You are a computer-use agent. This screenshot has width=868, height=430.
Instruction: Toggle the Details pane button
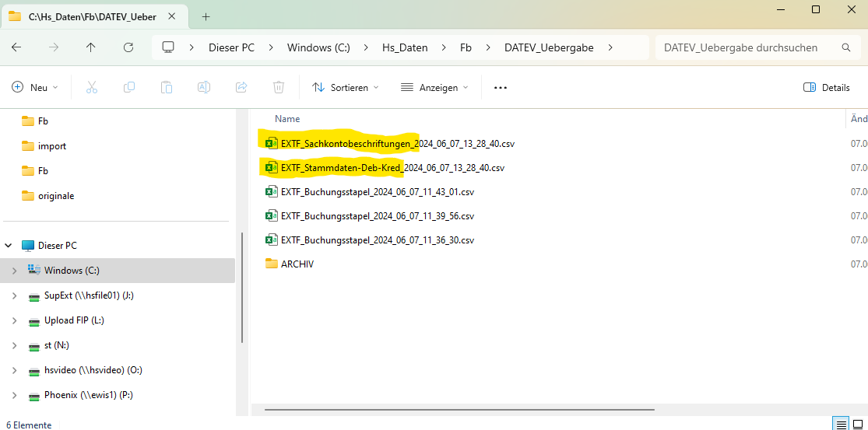point(827,88)
